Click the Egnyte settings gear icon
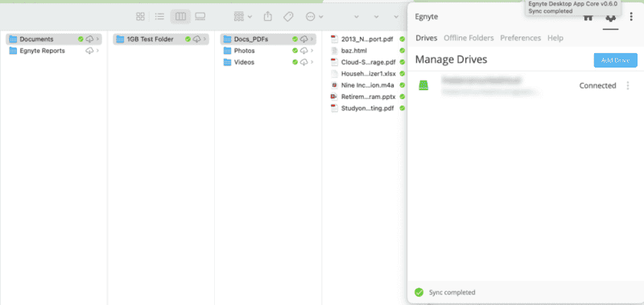 click(611, 18)
